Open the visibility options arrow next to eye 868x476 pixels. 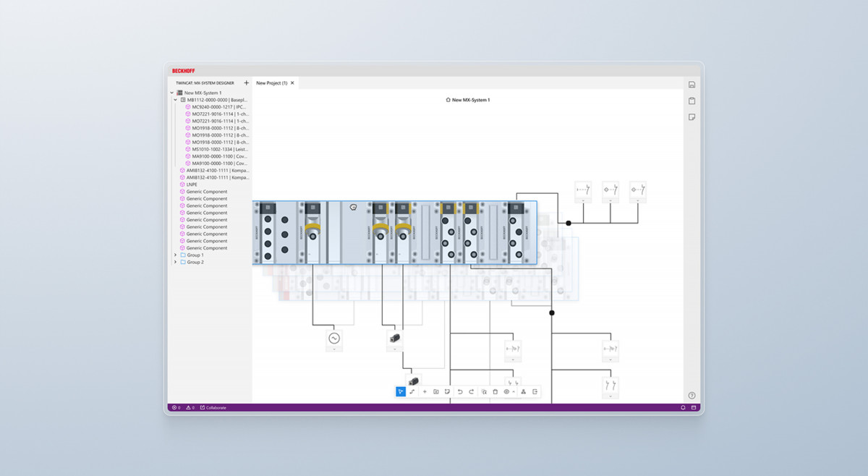pyautogui.click(x=514, y=392)
